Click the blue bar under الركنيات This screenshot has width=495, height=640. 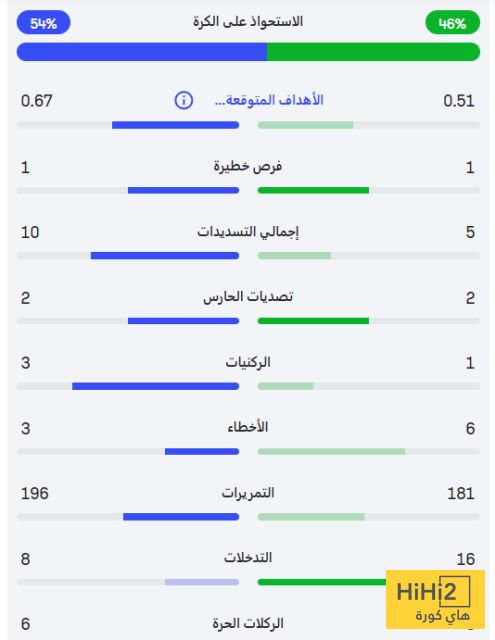click(155, 386)
